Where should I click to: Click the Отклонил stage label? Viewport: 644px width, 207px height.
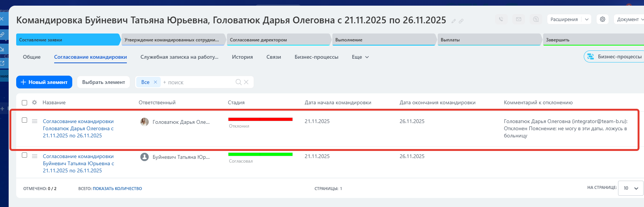239,126
